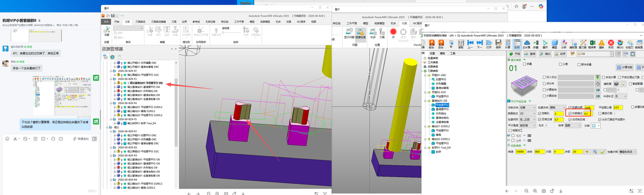Collapse the 2026-06-B29-F3 folder in 资源管理器
The width and height of the screenshot is (644, 195).
(x=111, y=79)
